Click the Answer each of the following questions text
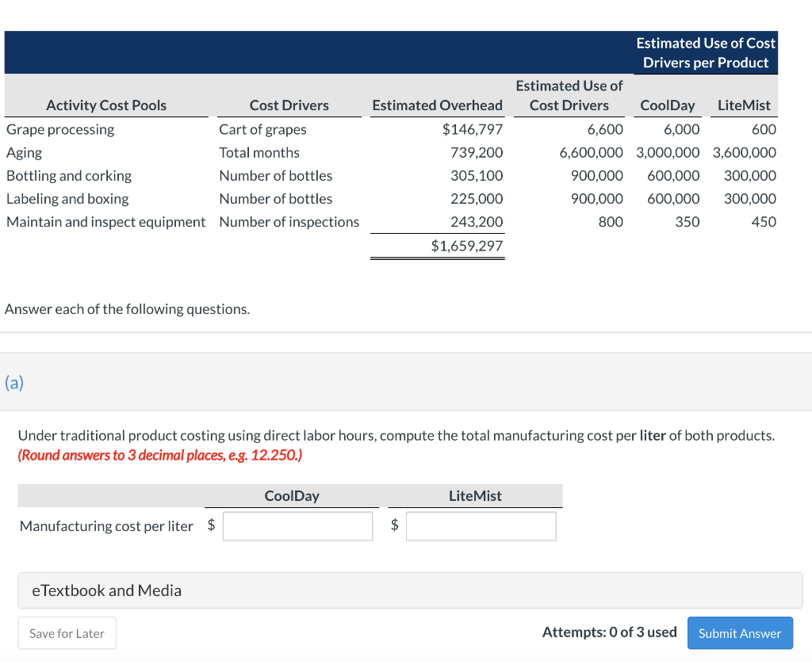 (127, 309)
